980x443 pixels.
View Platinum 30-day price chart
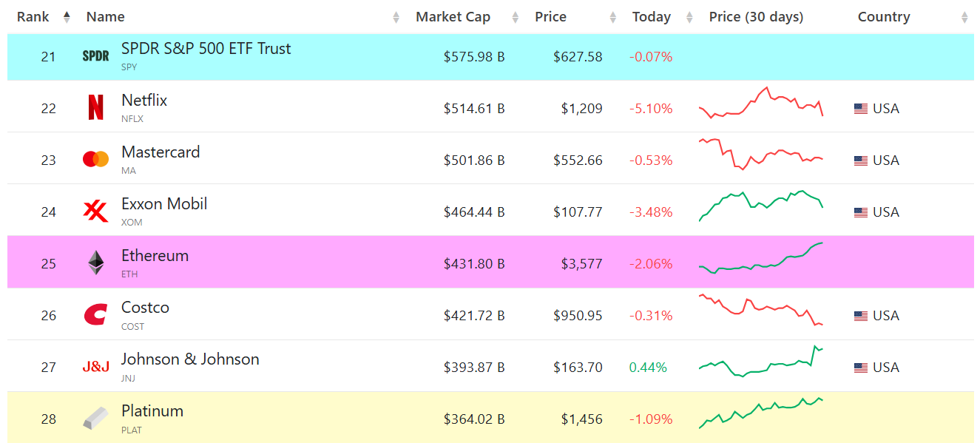[x=761, y=413]
